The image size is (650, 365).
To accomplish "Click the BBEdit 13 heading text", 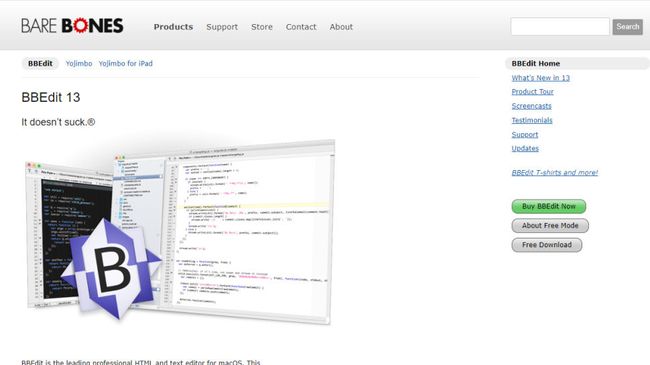I will click(51, 97).
